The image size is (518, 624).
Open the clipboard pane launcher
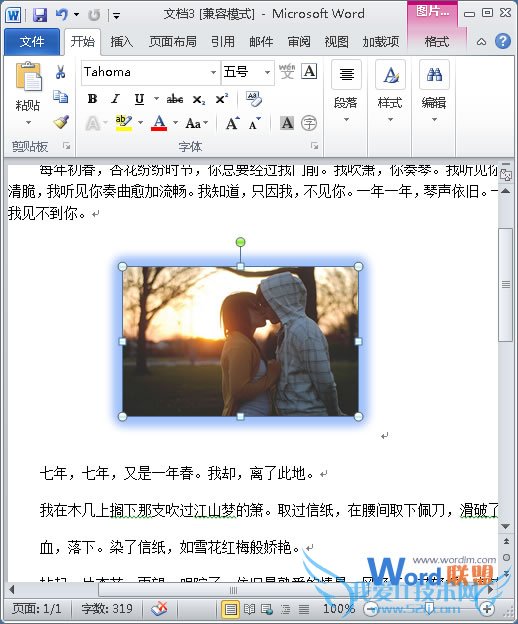click(66, 146)
